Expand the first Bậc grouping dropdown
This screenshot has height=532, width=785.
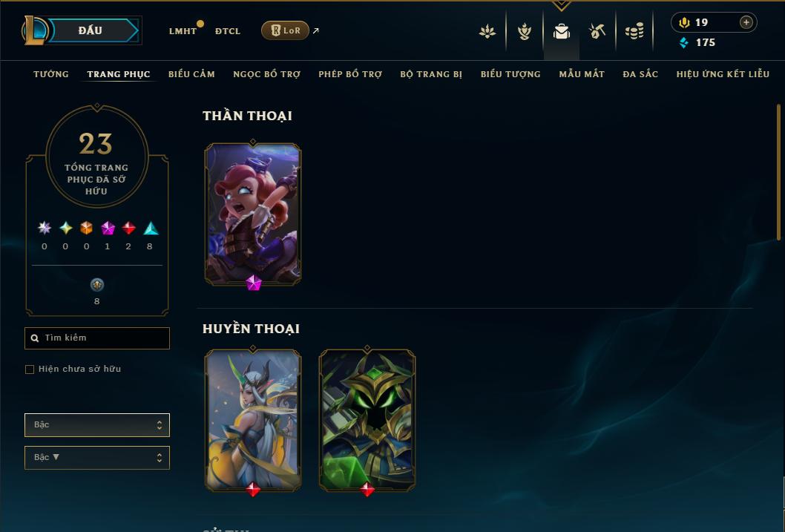coord(97,425)
